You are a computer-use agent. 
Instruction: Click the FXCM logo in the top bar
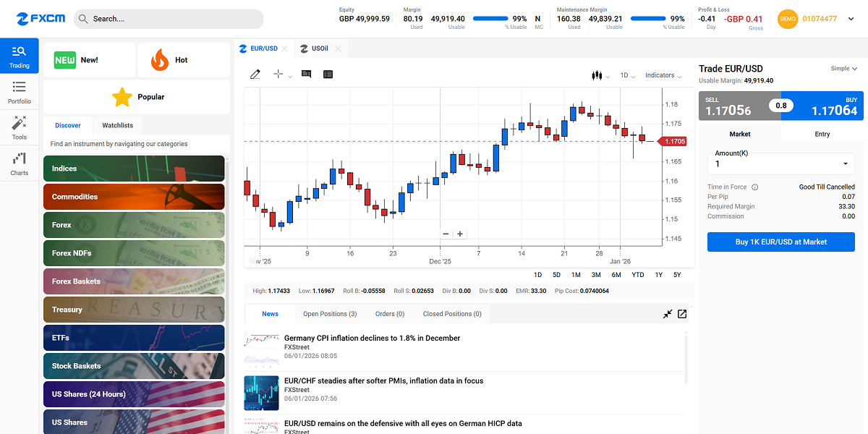(40, 18)
